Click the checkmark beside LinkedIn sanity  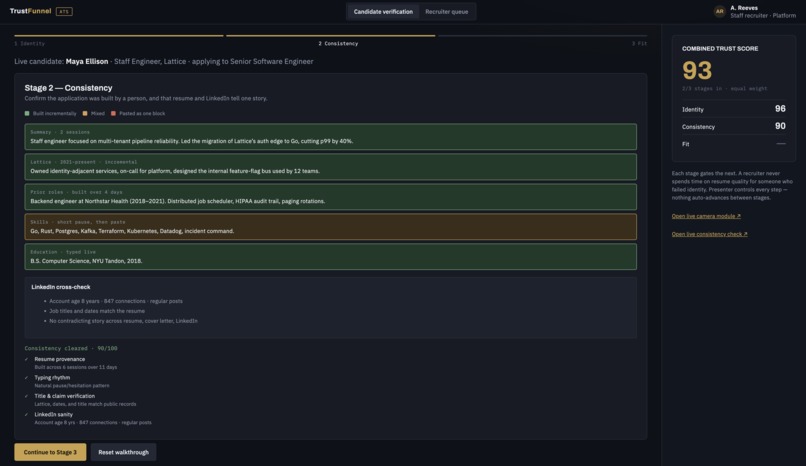click(26, 415)
